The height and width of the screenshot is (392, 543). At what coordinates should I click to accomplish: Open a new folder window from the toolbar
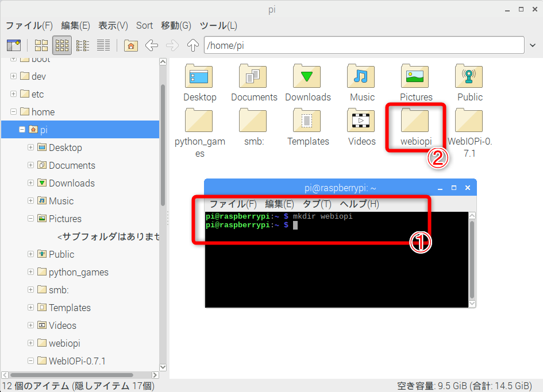[x=14, y=45]
